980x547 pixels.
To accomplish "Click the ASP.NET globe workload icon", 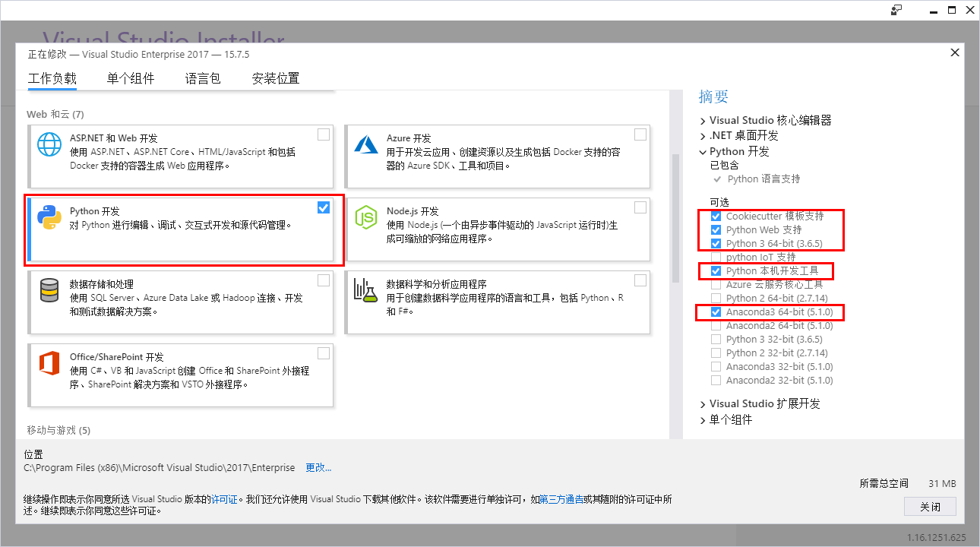I will [x=49, y=144].
